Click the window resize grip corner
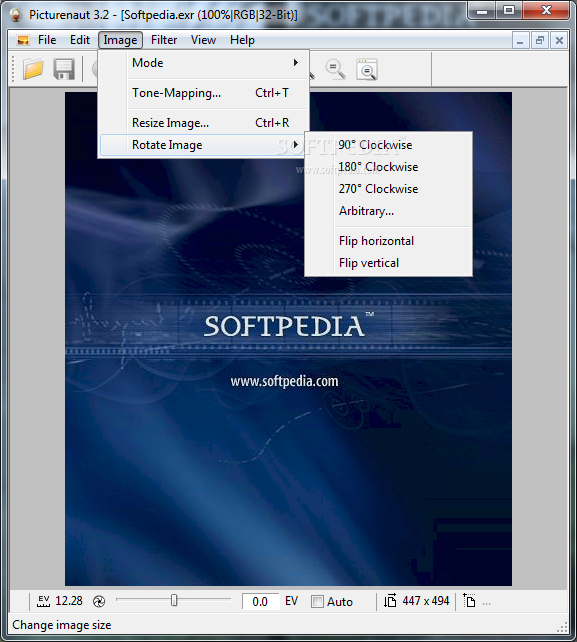The width and height of the screenshot is (577, 642). [563, 627]
